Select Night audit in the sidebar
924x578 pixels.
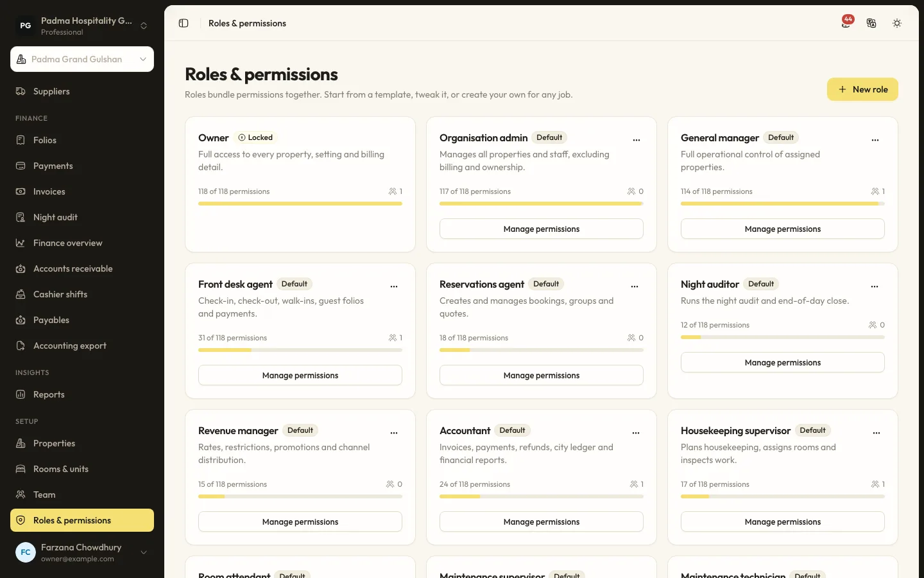tap(82, 217)
